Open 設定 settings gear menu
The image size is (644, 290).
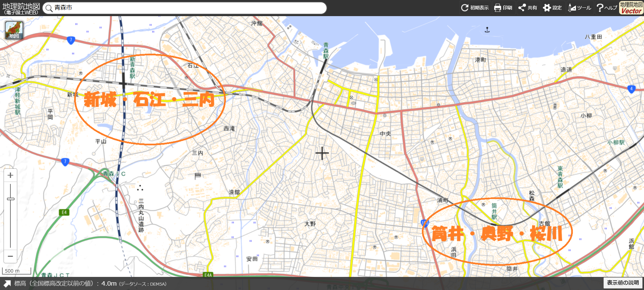552,8
